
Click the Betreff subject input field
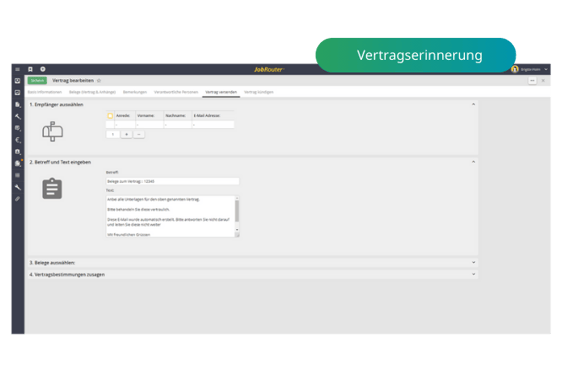(172, 181)
